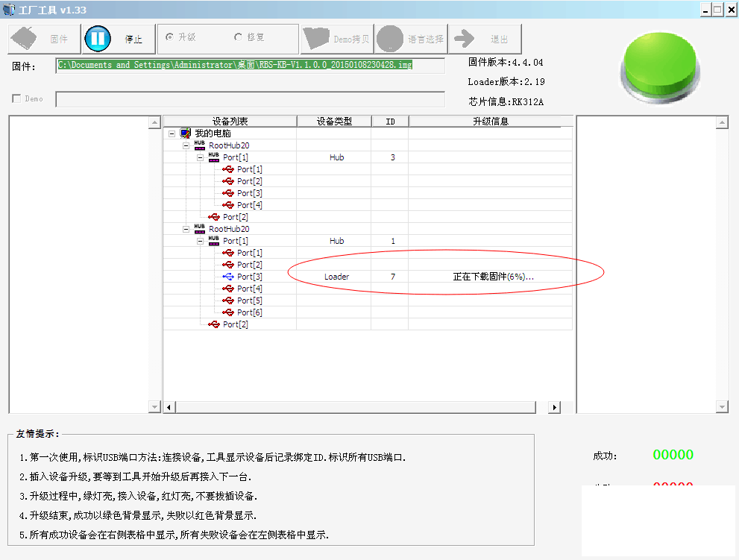The image size is (739, 560).
Task: Collapse the first Port[1] Hub node
Action: pos(199,157)
